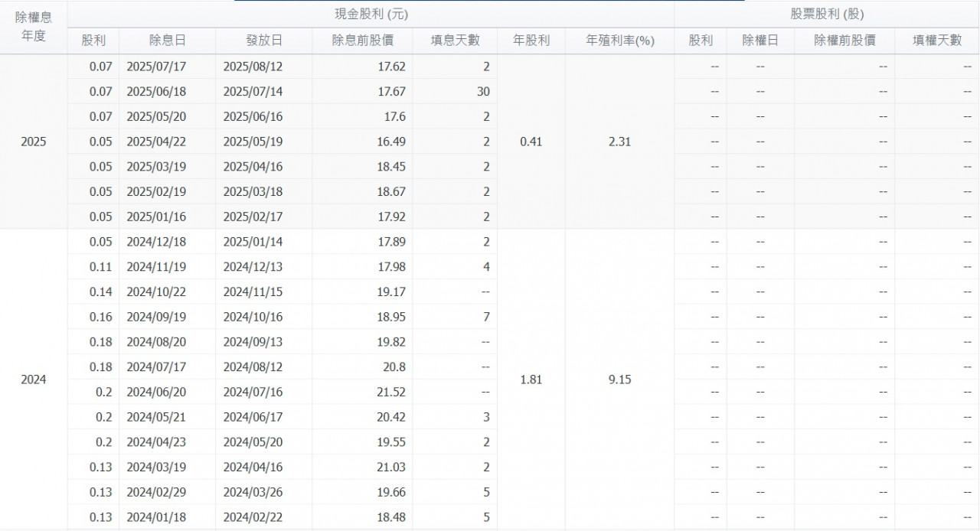Select the 2024 year cell
Screen dimensions: 980x531
click(x=34, y=380)
